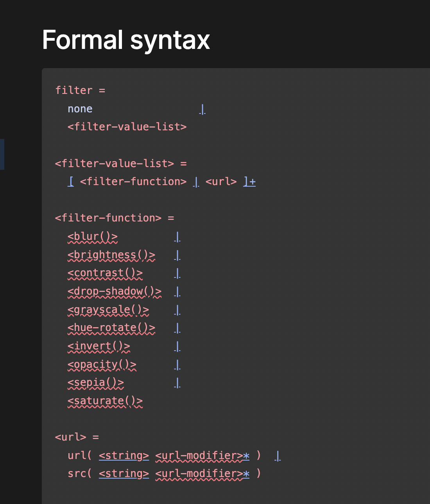Click the bar after <sepia()>
Viewport: 430px width, 504px height.
pos(177,383)
